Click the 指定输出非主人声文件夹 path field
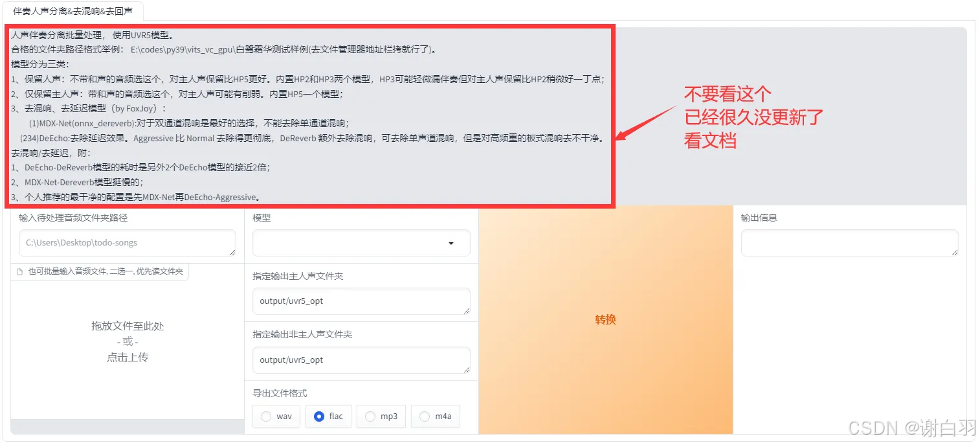980x445 pixels. (x=361, y=360)
